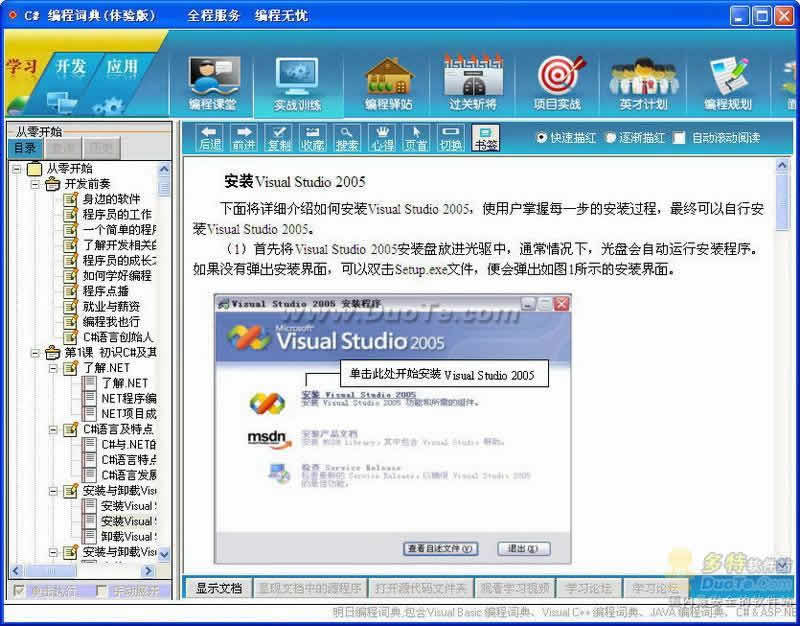Image resolution: width=800 pixels, height=626 pixels.
Task: Click the page icon beside 程序点播
Action: point(70,291)
